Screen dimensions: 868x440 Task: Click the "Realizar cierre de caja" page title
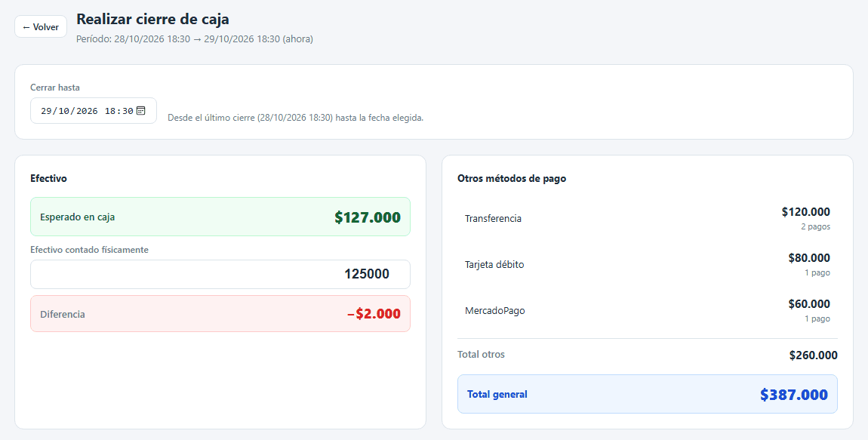coord(152,19)
